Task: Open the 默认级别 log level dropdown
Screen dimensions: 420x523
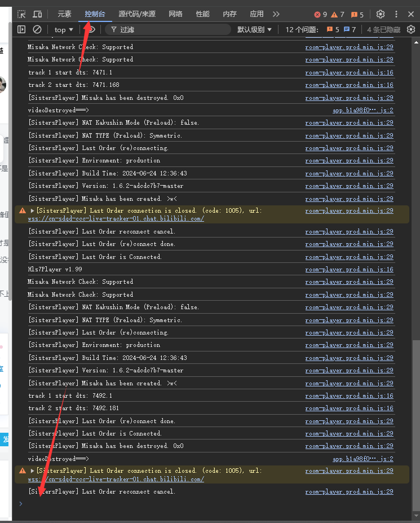Action: pos(254,29)
